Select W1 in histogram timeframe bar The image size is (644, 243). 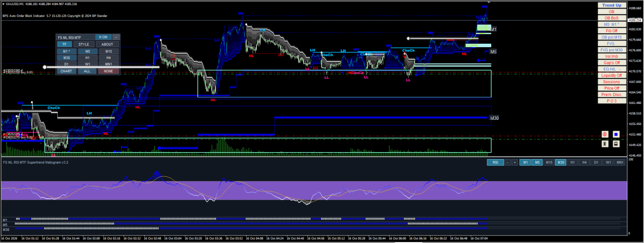point(608,163)
